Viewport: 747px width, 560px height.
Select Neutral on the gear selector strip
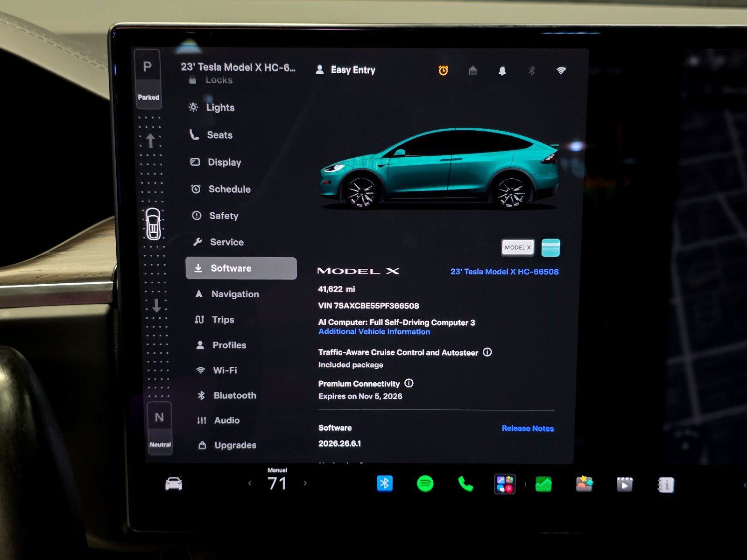click(x=160, y=428)
